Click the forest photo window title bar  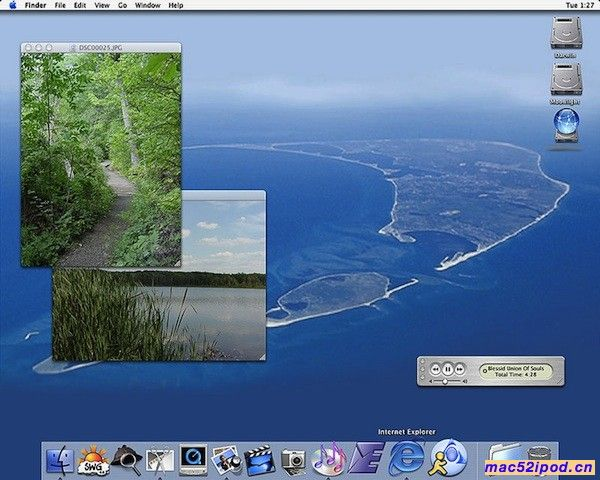pos(101,47)
